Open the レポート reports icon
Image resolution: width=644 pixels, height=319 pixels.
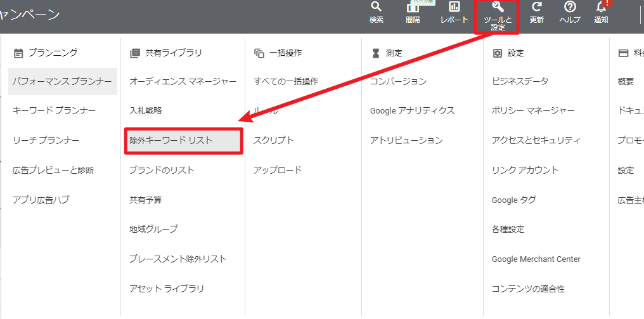pyautogui.click(x=454, y=7)
